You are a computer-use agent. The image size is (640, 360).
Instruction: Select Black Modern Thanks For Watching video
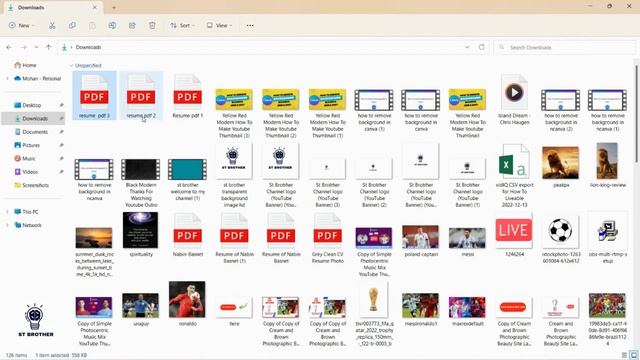(x=141, y=183)
